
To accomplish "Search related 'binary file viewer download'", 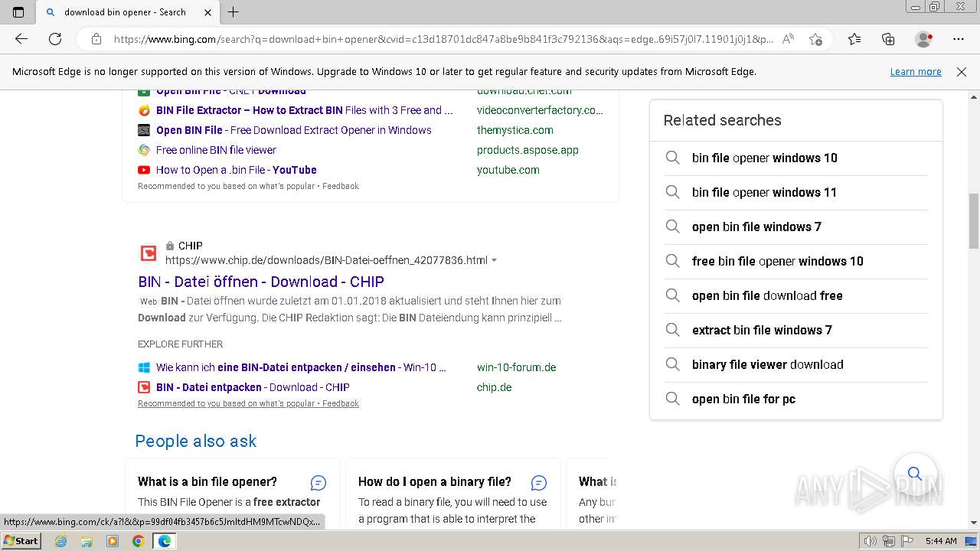I will tap(795, 364).
